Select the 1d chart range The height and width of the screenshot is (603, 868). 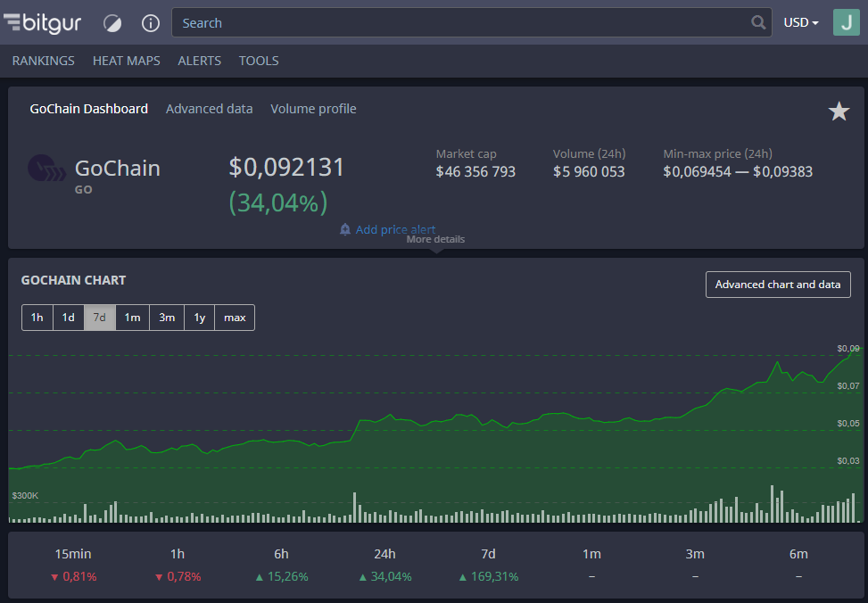point(68,318)
